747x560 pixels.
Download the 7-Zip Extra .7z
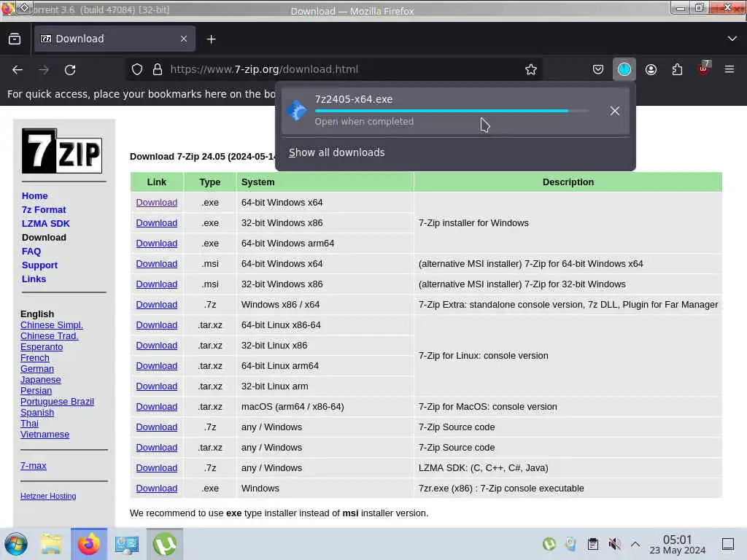tap(157, 305)
